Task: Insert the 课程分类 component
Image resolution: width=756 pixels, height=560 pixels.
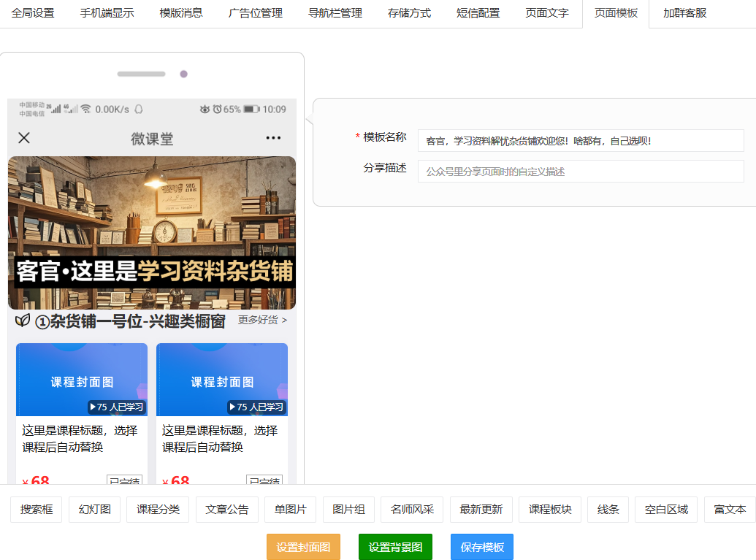Action: (158, 510)
